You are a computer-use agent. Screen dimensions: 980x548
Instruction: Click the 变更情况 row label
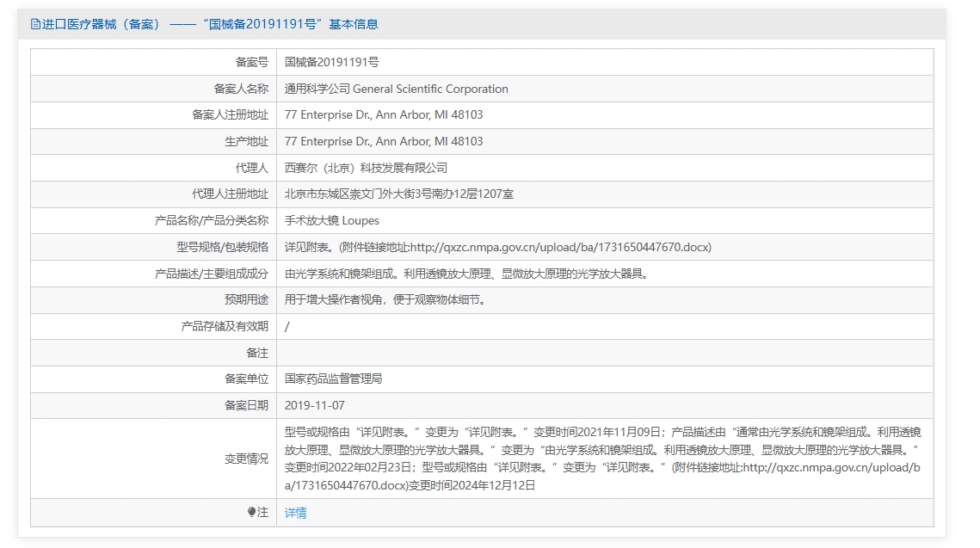tap(247, 459)
